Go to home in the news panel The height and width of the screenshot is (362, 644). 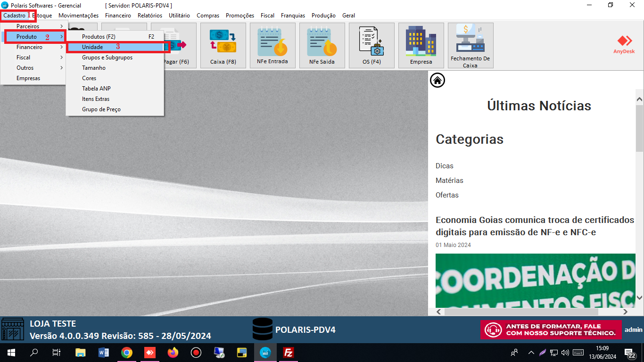[438, 81]
